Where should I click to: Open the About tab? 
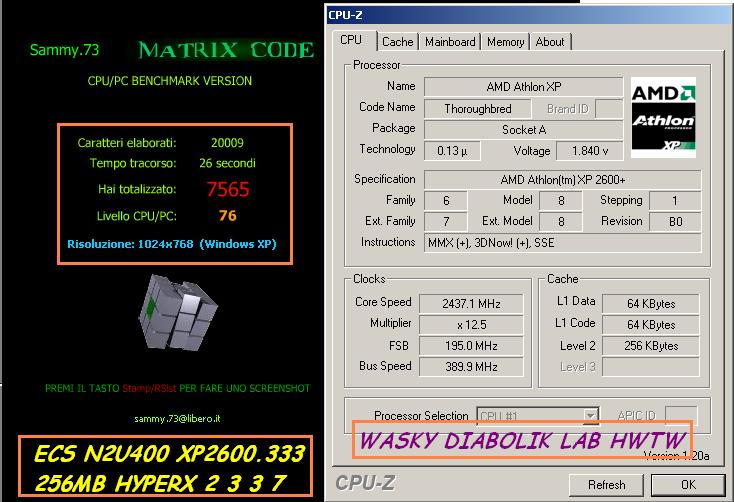(x=550, y=42)
